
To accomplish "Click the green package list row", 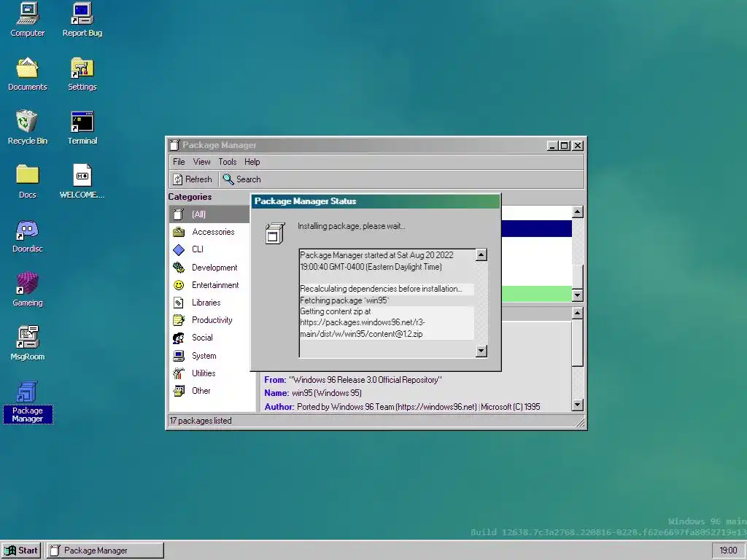I will tap(536, 294).
